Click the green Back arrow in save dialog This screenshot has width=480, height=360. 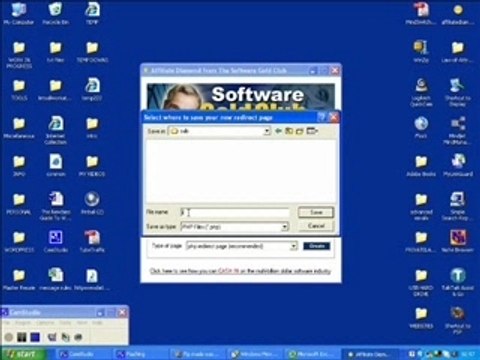coord(278,131)
